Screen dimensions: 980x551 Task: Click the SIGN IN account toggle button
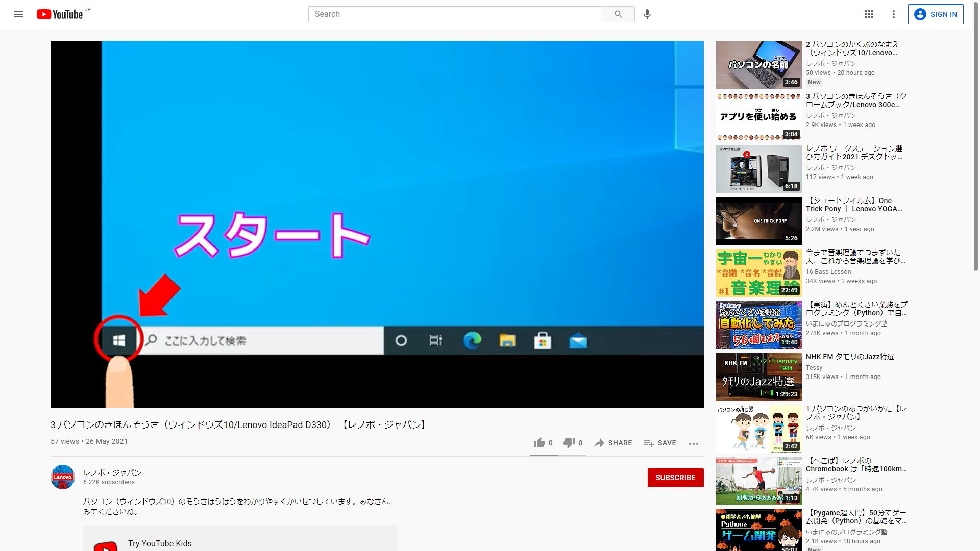point(936,14)
